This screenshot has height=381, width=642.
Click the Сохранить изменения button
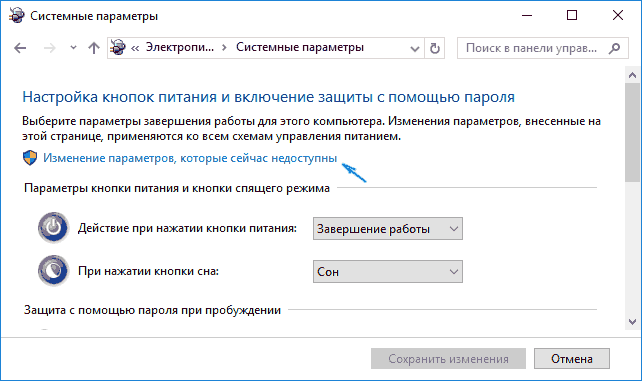coord(448,358)
